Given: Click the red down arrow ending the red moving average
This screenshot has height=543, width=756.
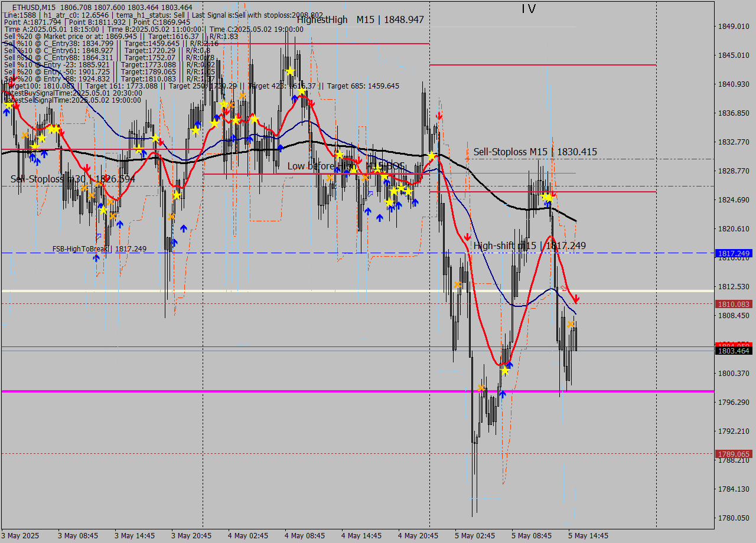Looking at the screenshot, I should tap(575, 300).
